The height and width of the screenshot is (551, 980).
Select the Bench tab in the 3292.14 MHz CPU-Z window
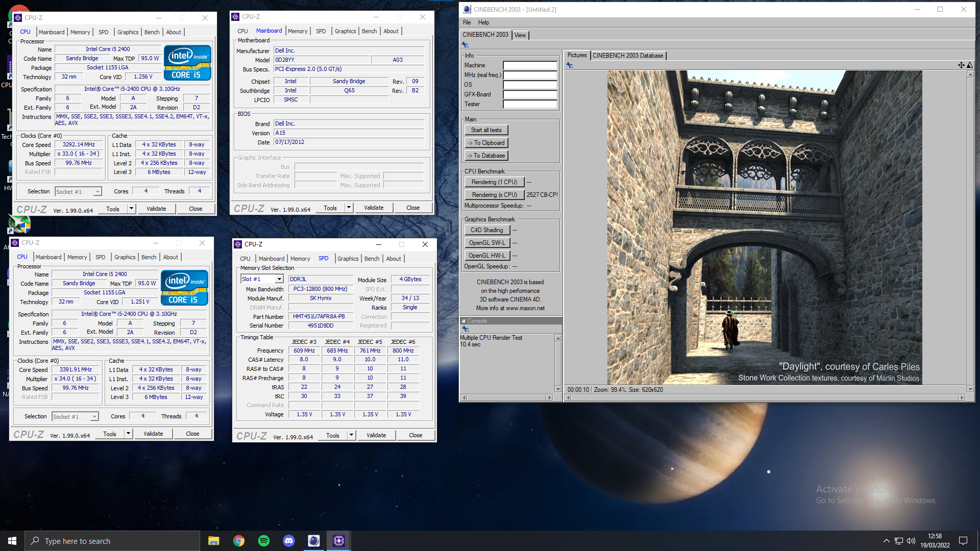click(152, 32)
